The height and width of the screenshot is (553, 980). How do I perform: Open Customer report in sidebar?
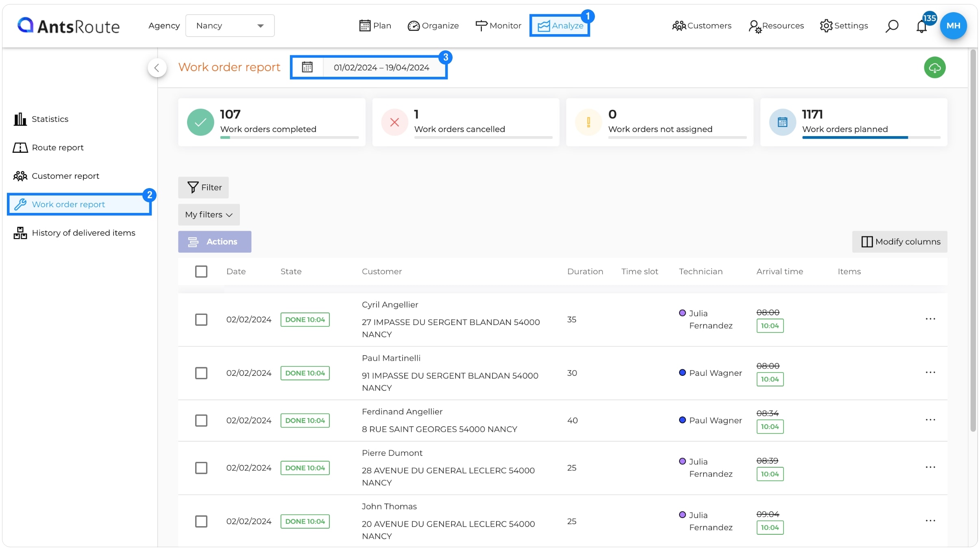[56, 176]
